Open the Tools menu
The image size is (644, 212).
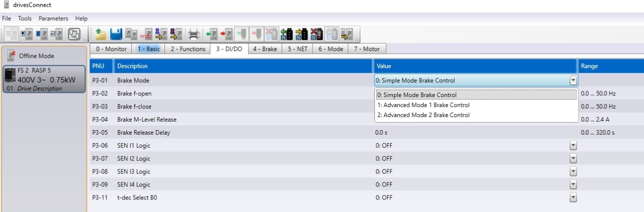pos(25,19)
